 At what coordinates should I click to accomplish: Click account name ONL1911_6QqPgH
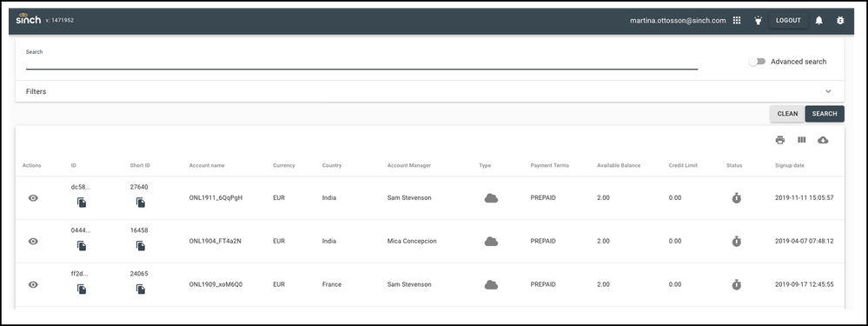(x=215, y=197)
